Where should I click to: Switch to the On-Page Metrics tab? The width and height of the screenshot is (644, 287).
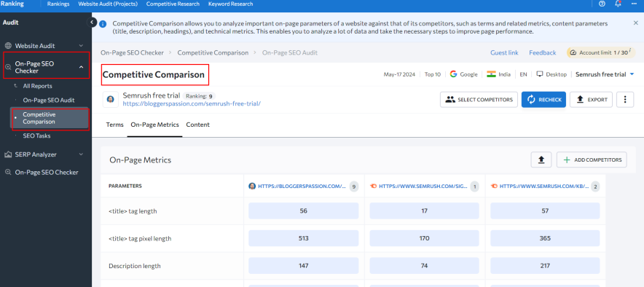[155, 125]
